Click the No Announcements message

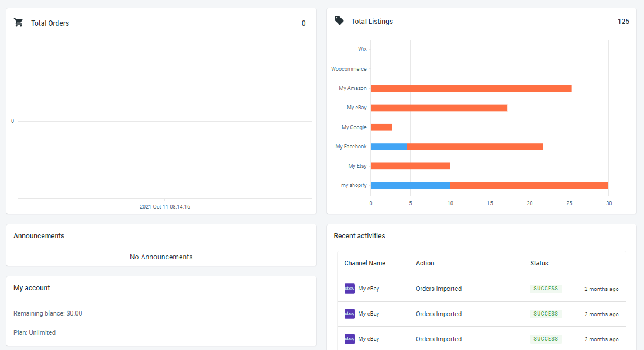click(161, 257)
